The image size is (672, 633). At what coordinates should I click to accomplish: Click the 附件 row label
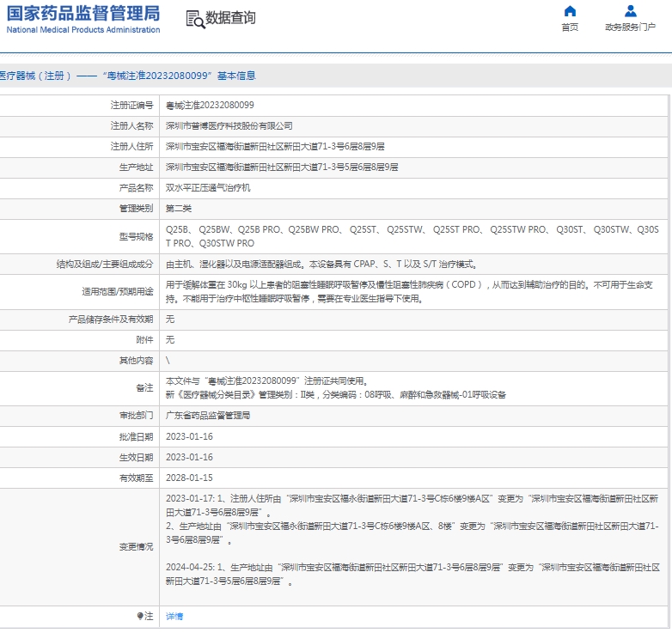[x=145, y=339]
